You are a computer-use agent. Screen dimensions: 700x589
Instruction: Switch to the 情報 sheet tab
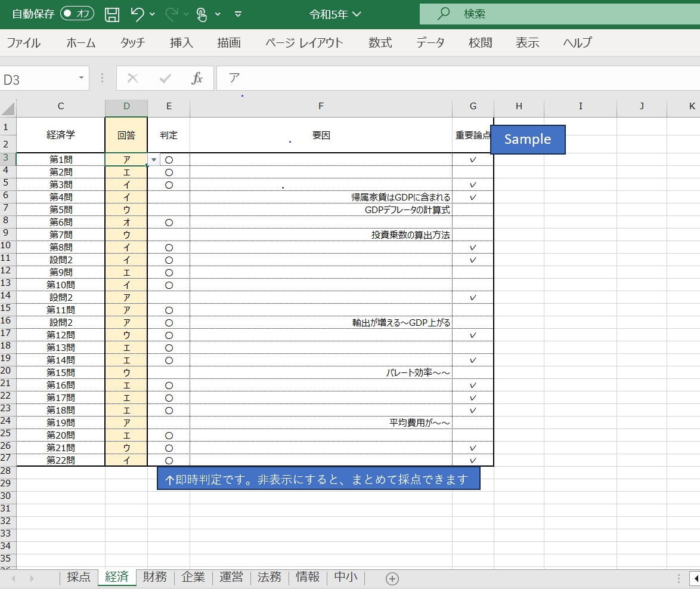(308, 578)
